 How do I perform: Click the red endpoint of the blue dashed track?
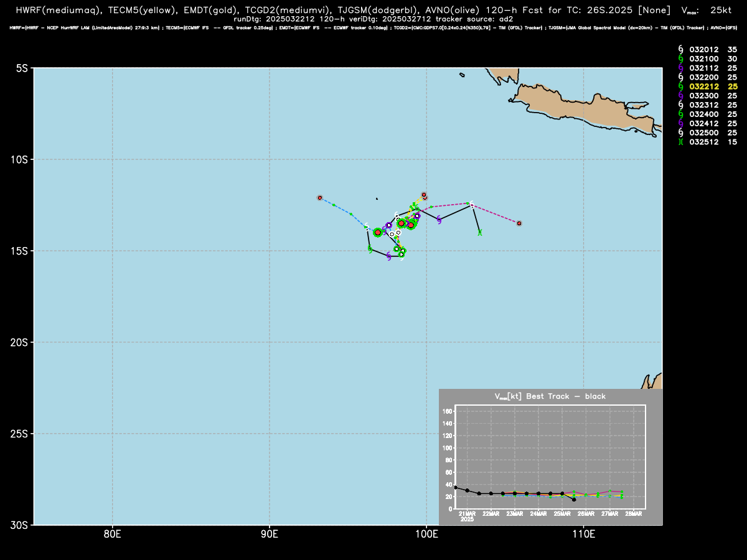tap(320, 198)
